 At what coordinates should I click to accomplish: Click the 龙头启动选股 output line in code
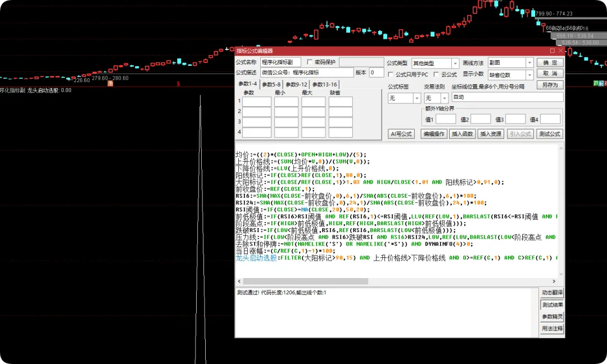[x=397, y=258]
